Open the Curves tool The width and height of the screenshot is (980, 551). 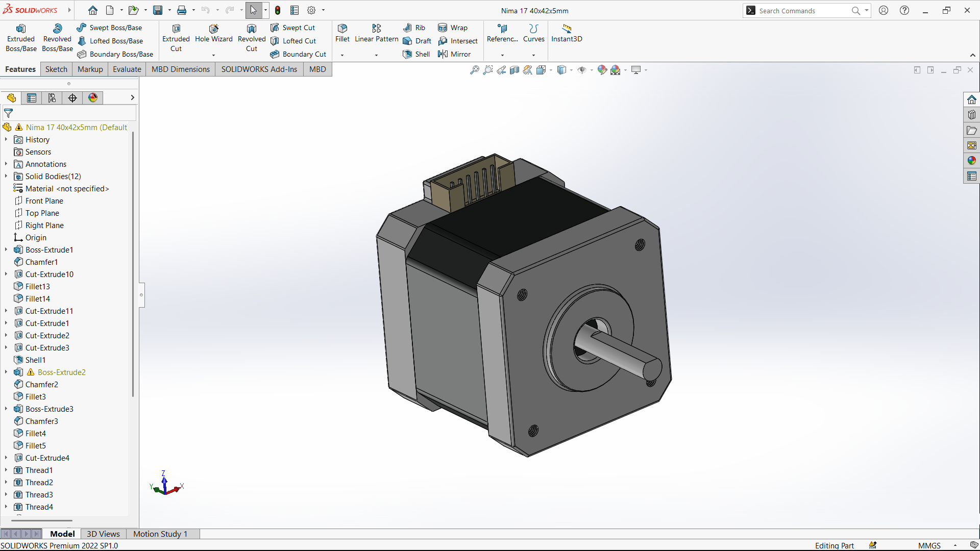click(534, 34)
